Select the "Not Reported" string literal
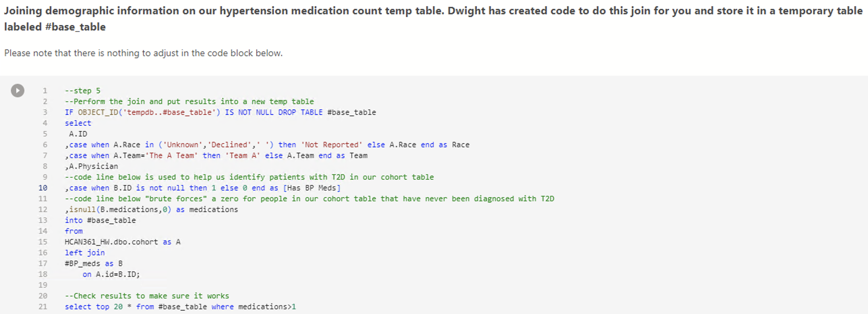The width and height of the screenshot is (868, 314). click(331, 145)
